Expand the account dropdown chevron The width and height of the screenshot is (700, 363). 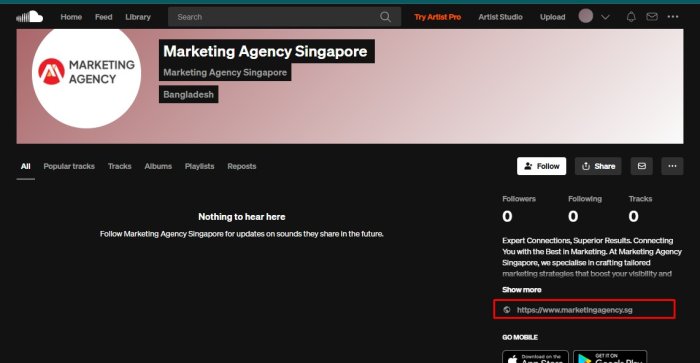click(x=605, y=17)
